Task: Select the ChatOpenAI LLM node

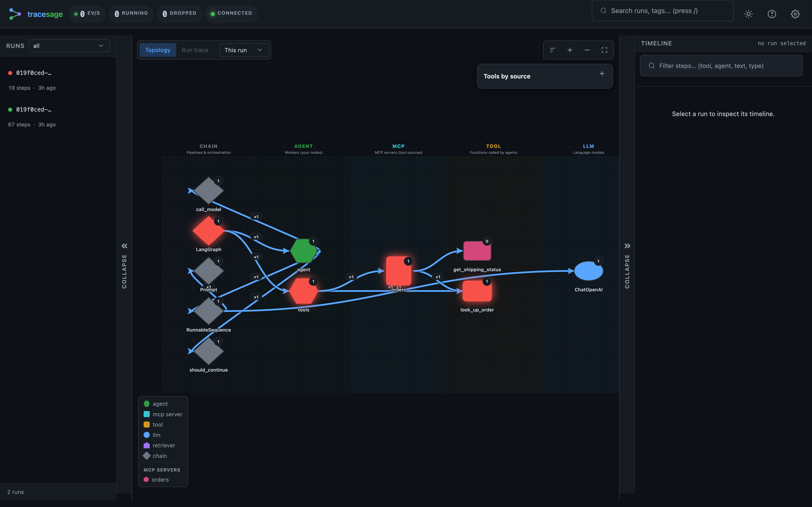Action: coord(589,271)
